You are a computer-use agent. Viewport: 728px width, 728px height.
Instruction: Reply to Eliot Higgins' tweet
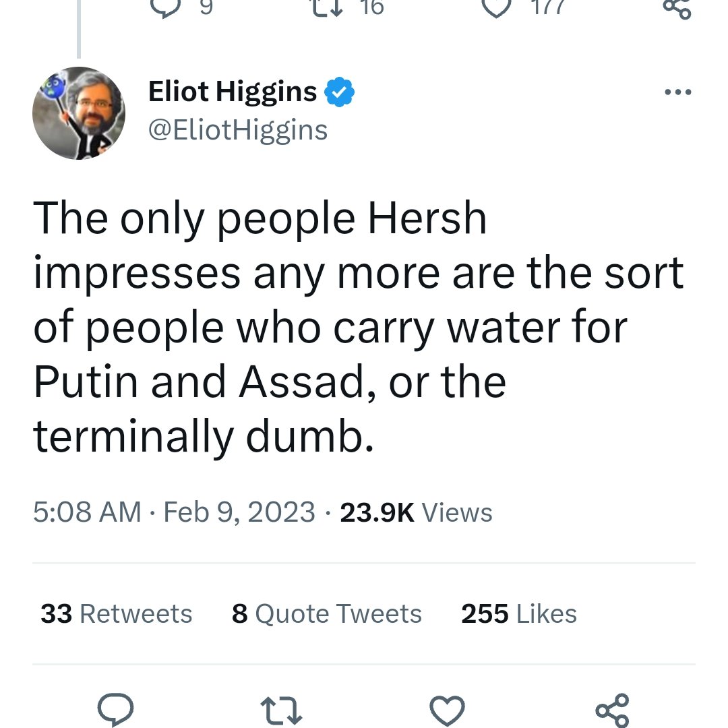[x=116, y=709]
